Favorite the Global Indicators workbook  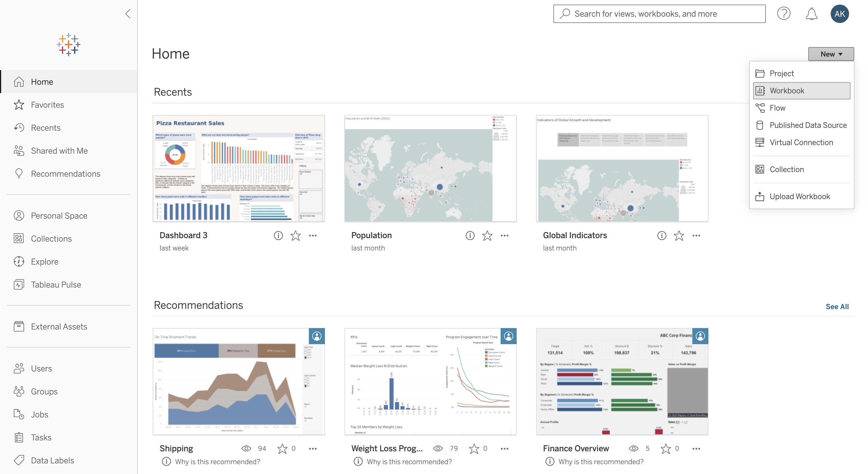[679, 235]
